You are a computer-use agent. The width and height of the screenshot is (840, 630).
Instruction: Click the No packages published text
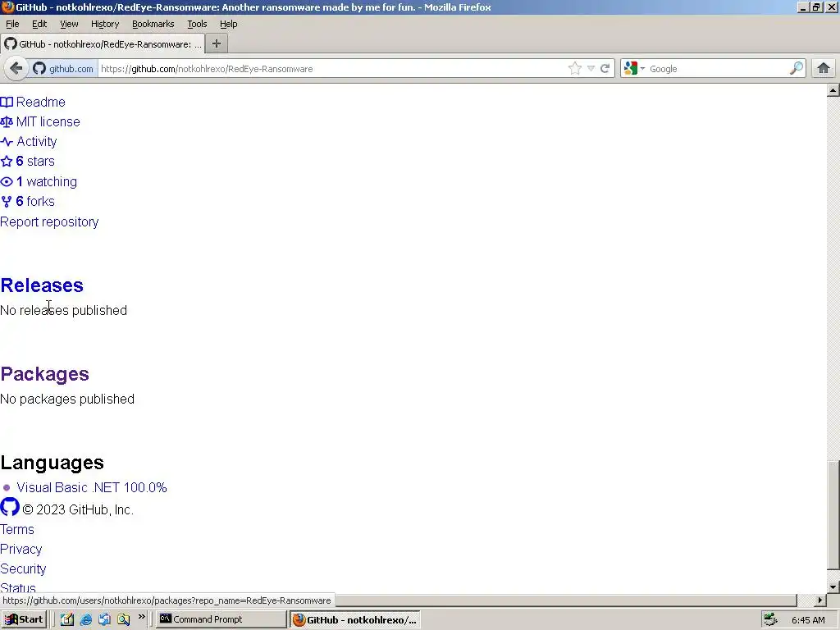(x=67, y=399)
